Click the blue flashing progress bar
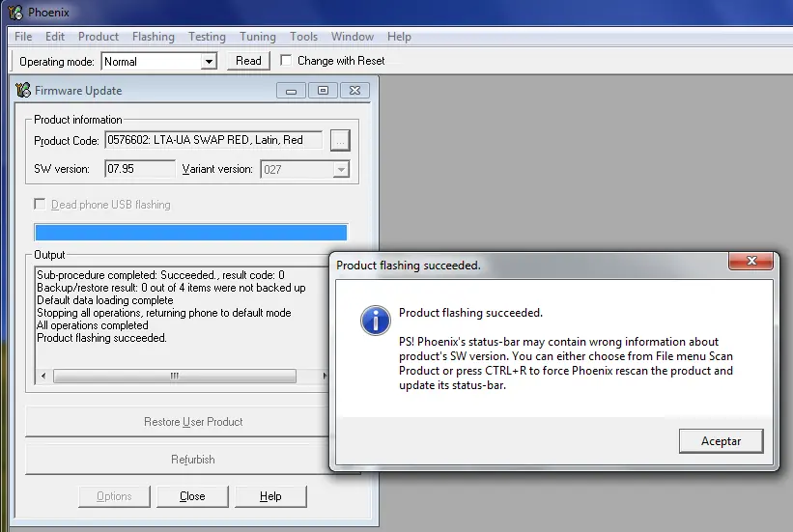Screen dimensions: 793x532 point(190,233)
